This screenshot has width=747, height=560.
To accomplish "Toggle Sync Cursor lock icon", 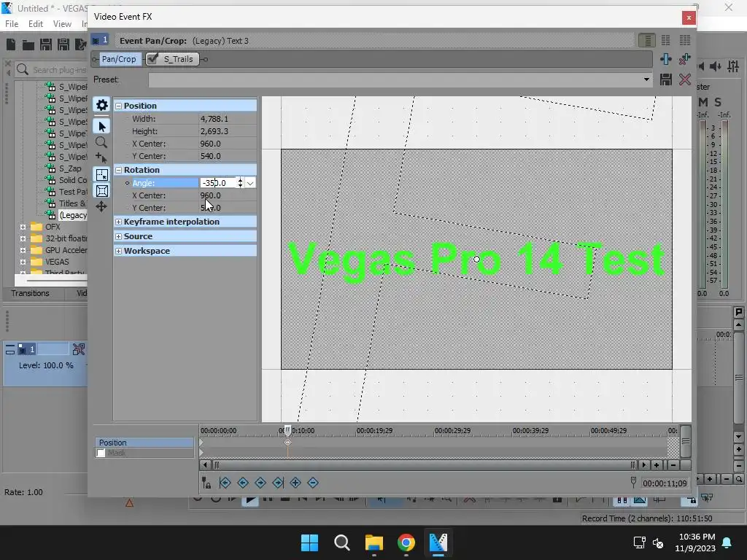I will pyautogui.click(x=206, y=483).
